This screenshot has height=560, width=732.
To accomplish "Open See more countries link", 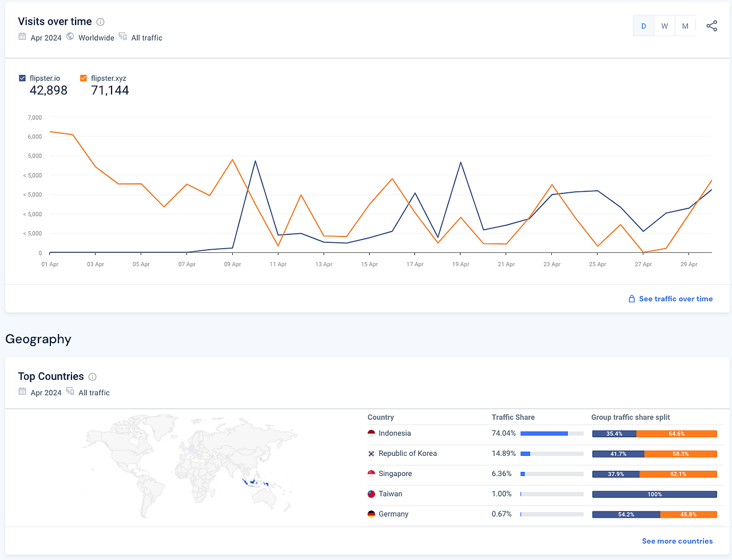I will 677,541.
